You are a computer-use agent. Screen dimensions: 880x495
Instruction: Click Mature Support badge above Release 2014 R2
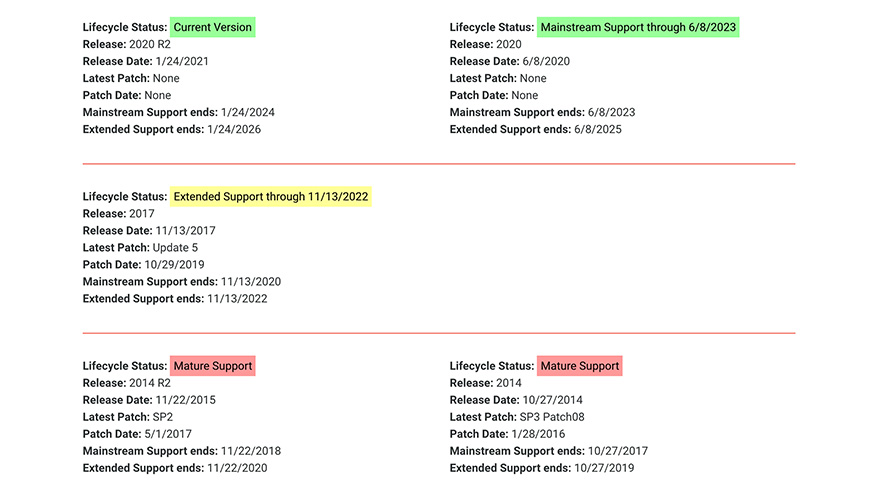click(213, 366)
